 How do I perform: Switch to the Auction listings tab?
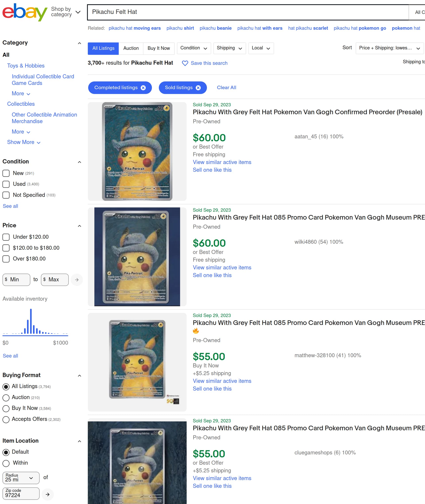tap(131, 48)
